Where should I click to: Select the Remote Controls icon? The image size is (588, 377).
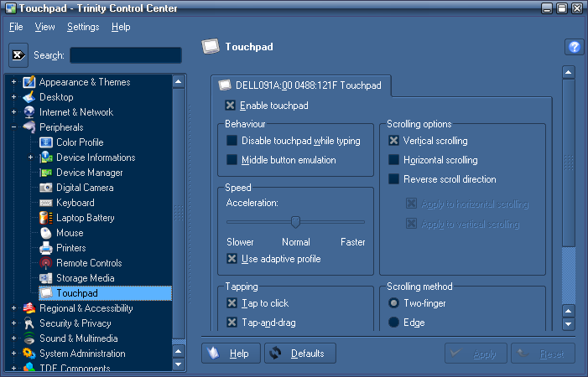(46, 263)
